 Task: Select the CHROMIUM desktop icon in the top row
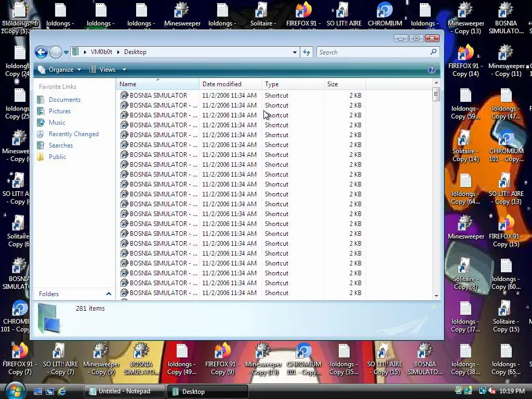385,14
